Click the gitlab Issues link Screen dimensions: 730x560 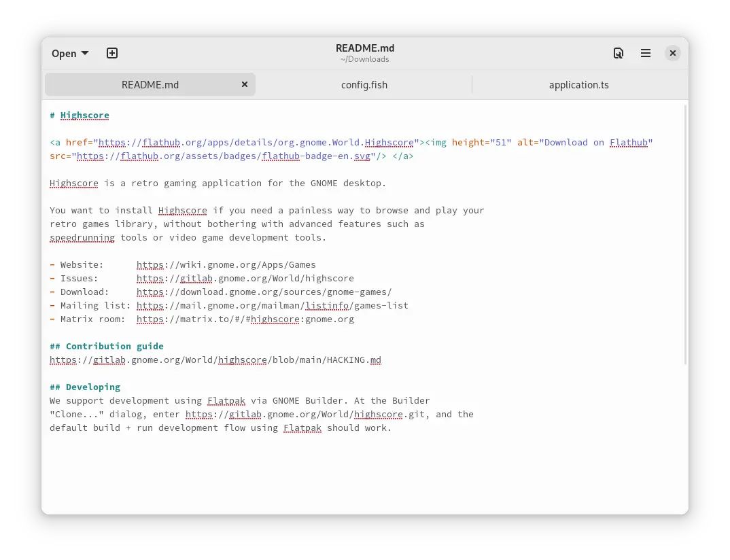pos(245,278)
